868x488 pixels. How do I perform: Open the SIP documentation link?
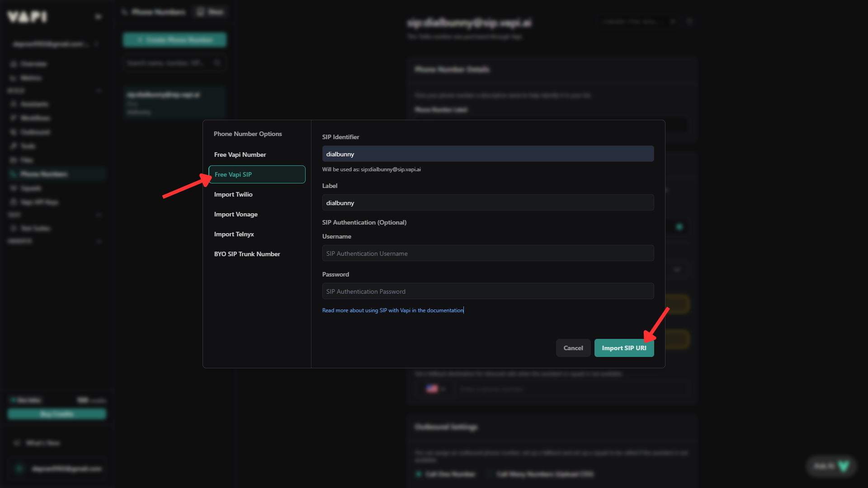[392, 310]
